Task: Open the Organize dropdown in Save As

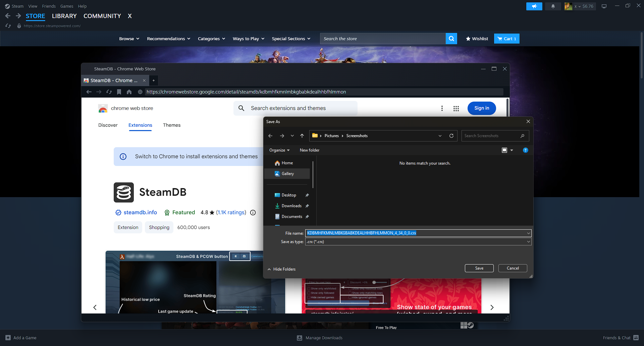Action: (279, 150)
